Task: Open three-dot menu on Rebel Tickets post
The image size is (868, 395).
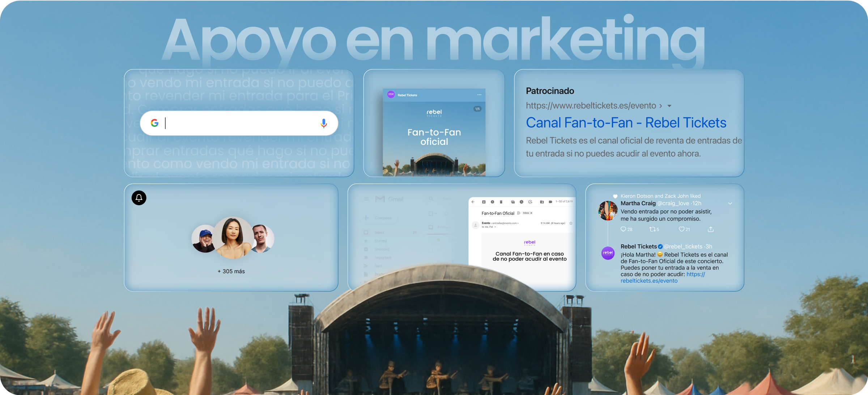Action: coord(479,95)
